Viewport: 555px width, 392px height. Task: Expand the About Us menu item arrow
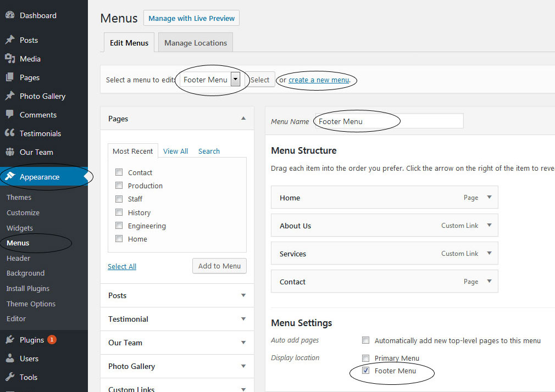(x=489, y=225)
